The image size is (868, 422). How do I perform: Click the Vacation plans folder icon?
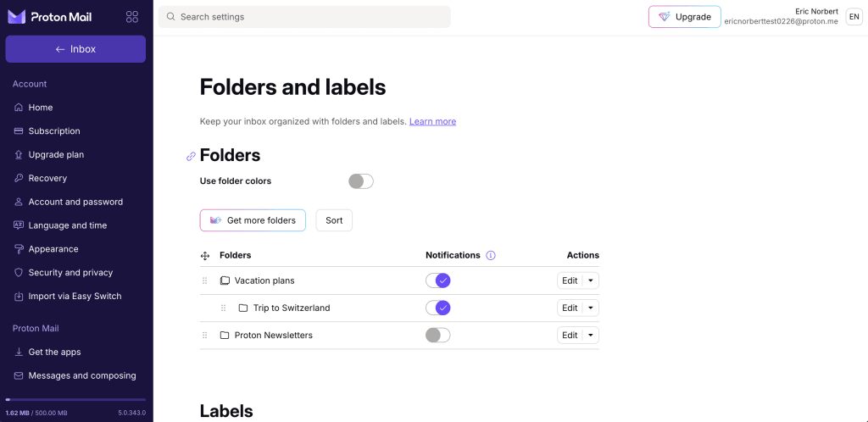click(x=225, y=280)
